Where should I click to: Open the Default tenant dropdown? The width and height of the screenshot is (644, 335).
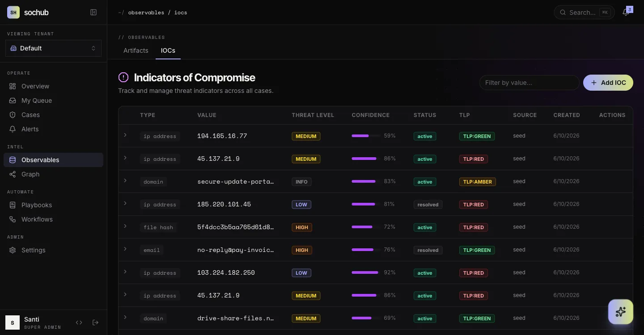pyautogui.click(x=53, y=48)
